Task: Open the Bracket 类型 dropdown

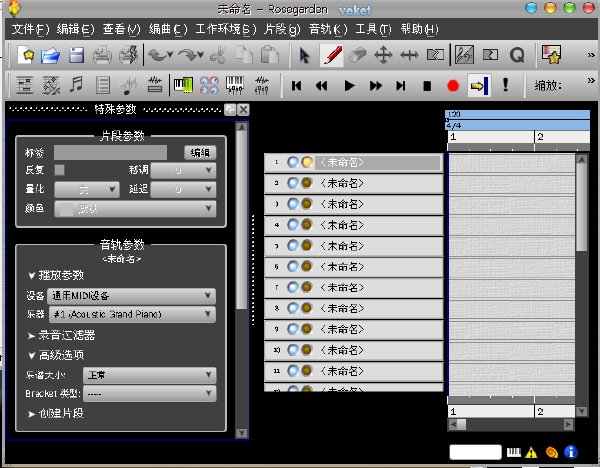Action: tap(150, 393)
